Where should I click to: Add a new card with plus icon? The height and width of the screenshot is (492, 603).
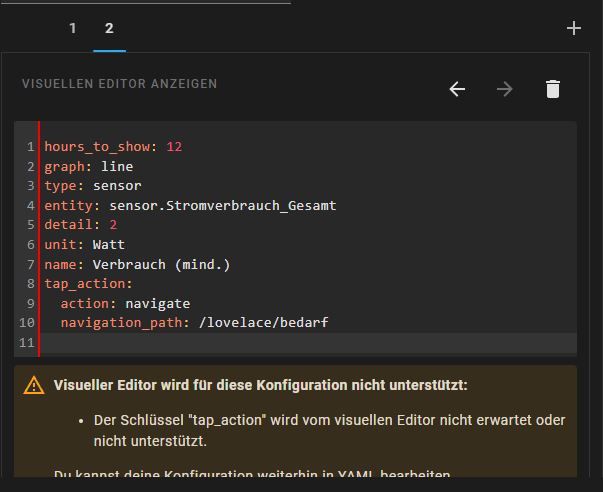tap(573, 28)
